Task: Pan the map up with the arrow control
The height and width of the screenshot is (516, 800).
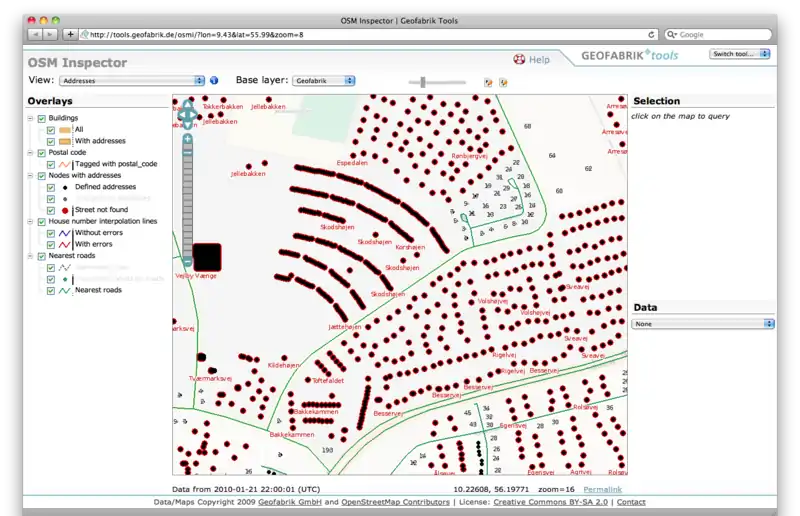Action: (186, 106)
